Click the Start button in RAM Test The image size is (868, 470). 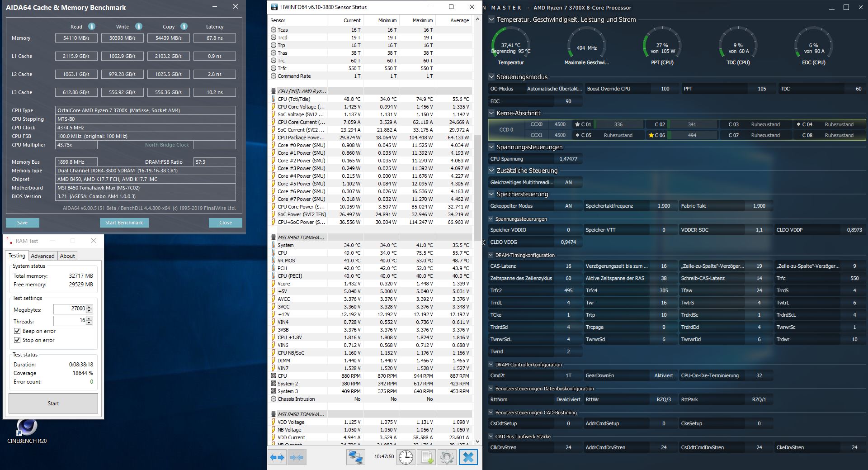pos(53,403)
